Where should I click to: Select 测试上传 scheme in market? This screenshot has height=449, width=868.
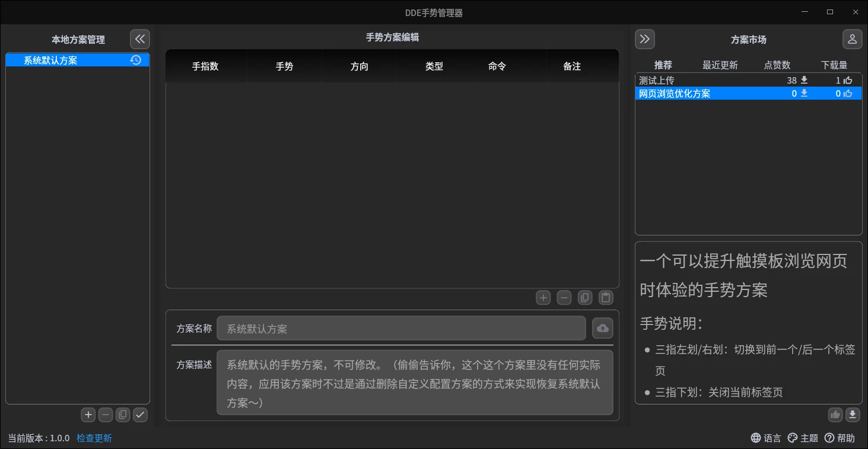point(748,80)
